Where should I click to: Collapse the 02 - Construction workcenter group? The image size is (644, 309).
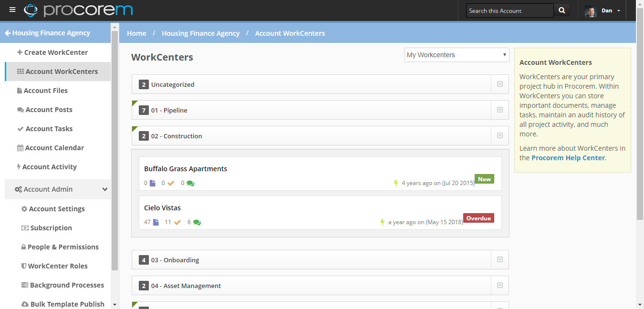pos(499,135)
